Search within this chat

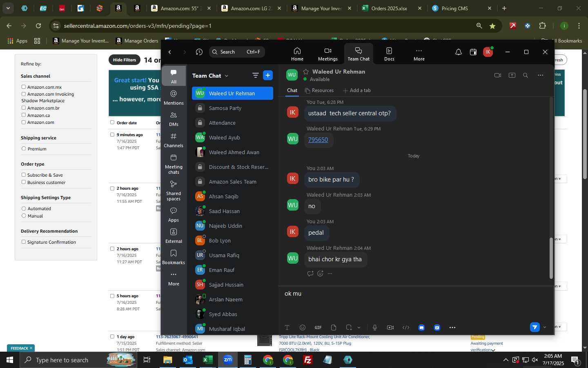(526, 75)
